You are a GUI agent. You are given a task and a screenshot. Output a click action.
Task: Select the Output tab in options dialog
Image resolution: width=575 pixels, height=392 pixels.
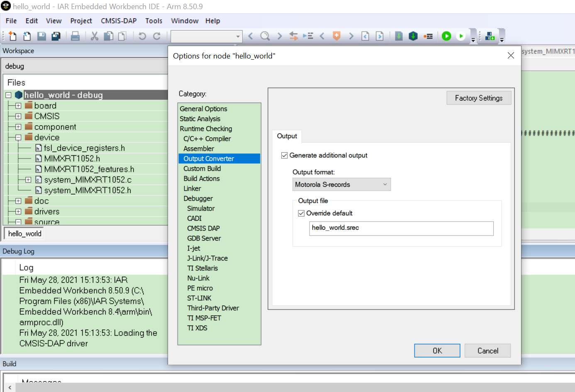(287, 136)
